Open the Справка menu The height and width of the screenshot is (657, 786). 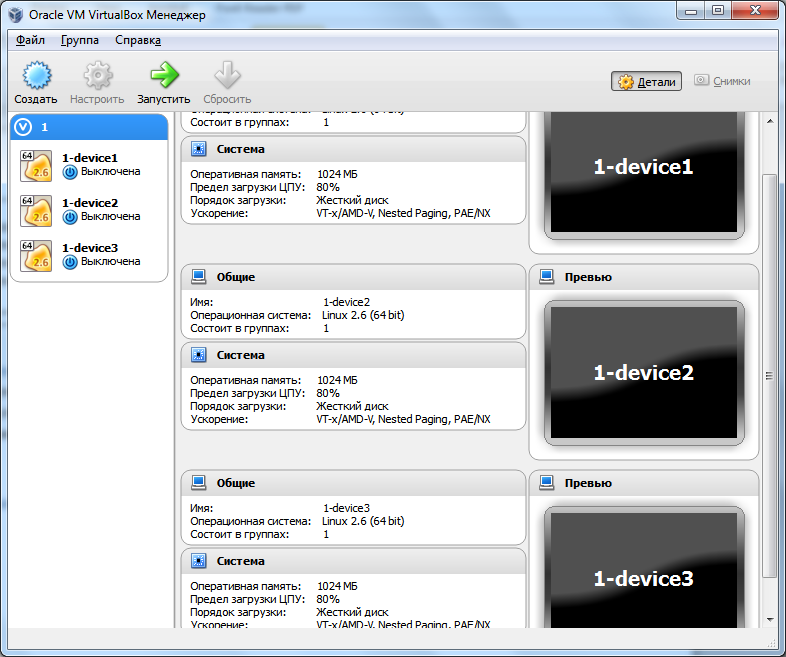[x=138, y=40]
